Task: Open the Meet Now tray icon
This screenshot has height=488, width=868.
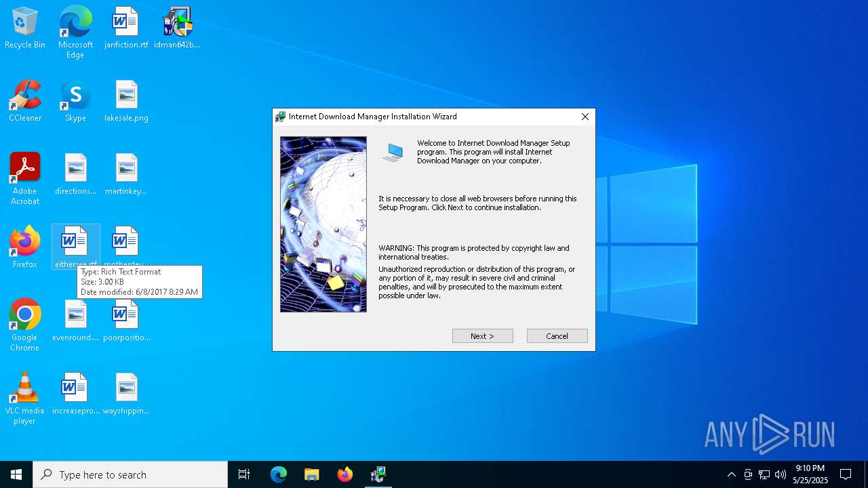Action: 748,474
